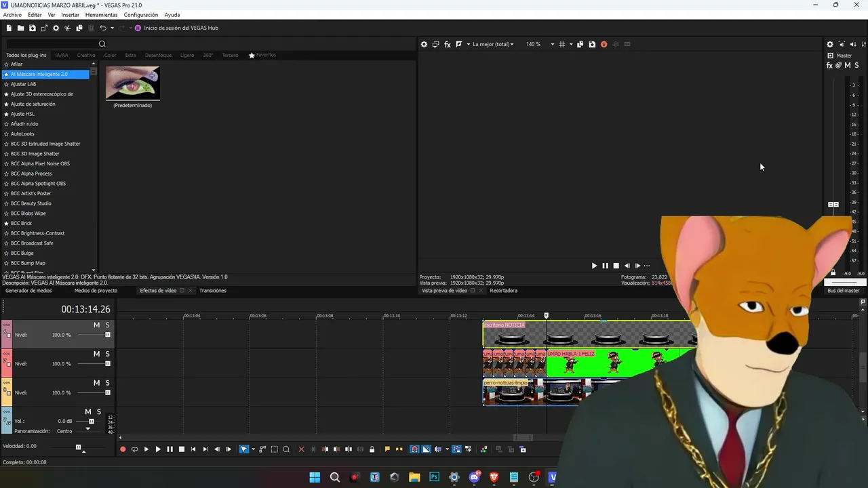Image resolution: width=868 pixels, height=488 pixels.
Task: Open the Archivo menu
Action: pos(12,15)
